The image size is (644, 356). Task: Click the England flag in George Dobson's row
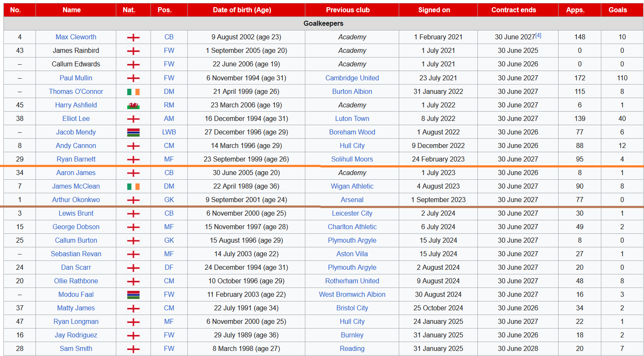pyautogui.click(x=133, y=227)
